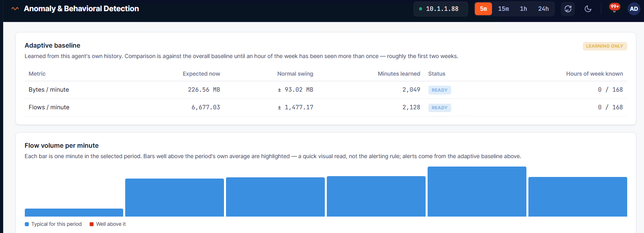Click the red Well above it swatch
Viewport: 644px width, 233px height.
coord(92,224)
